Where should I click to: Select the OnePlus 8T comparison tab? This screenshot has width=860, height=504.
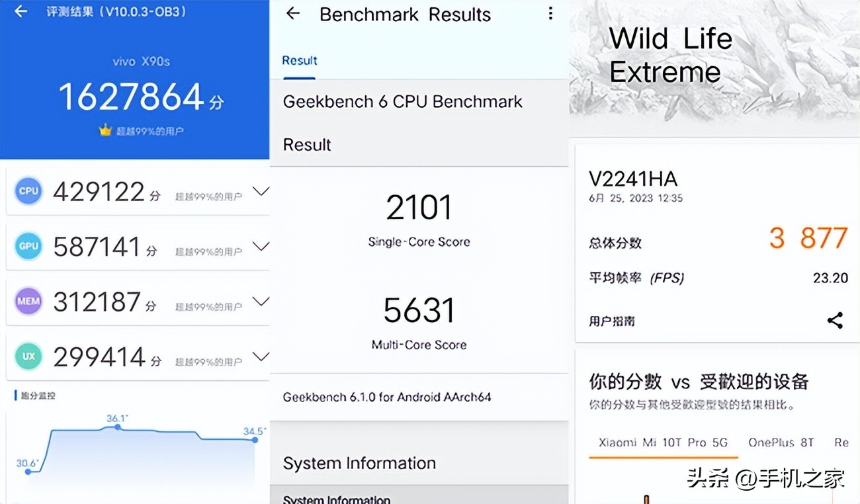click(781, 442)
